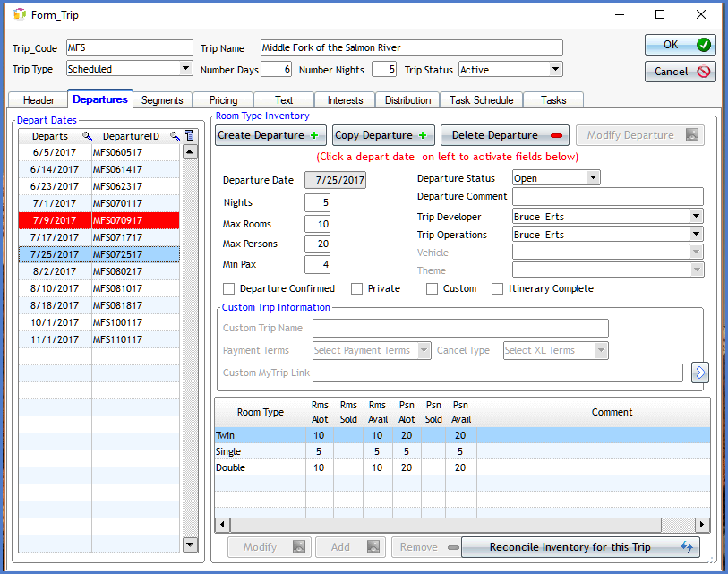
Task: Open the Select XL Terms dropdown
Action: [601, 350]
